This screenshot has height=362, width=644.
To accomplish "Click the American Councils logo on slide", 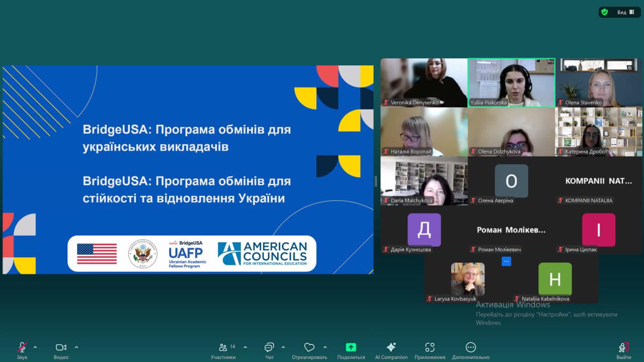I will pos(262,254).
